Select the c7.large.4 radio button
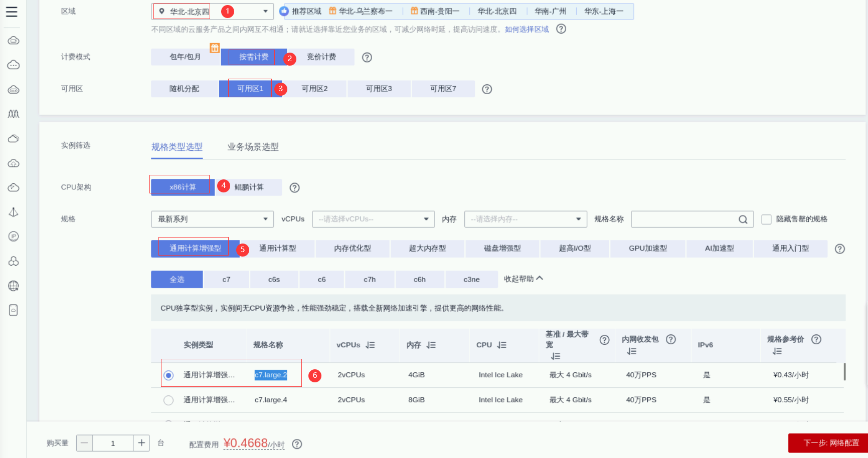This screenshot has width=868, height=458. pos(168,400)
